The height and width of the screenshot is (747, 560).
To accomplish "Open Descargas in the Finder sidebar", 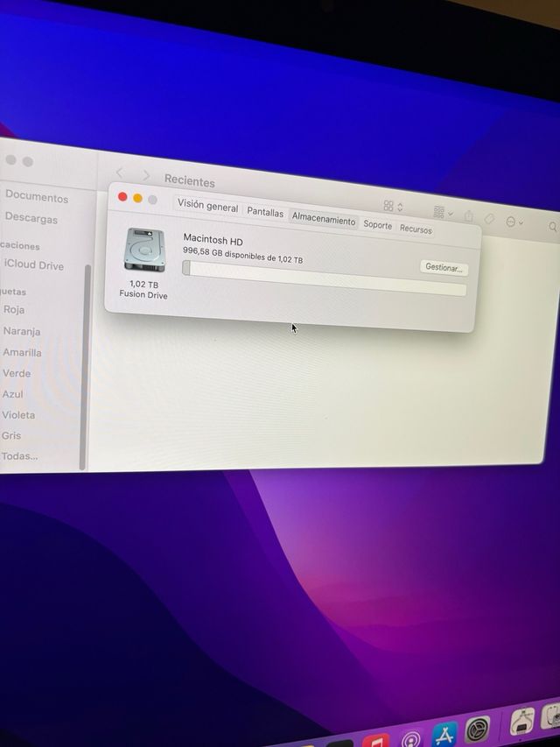I will tap(31, 218).
